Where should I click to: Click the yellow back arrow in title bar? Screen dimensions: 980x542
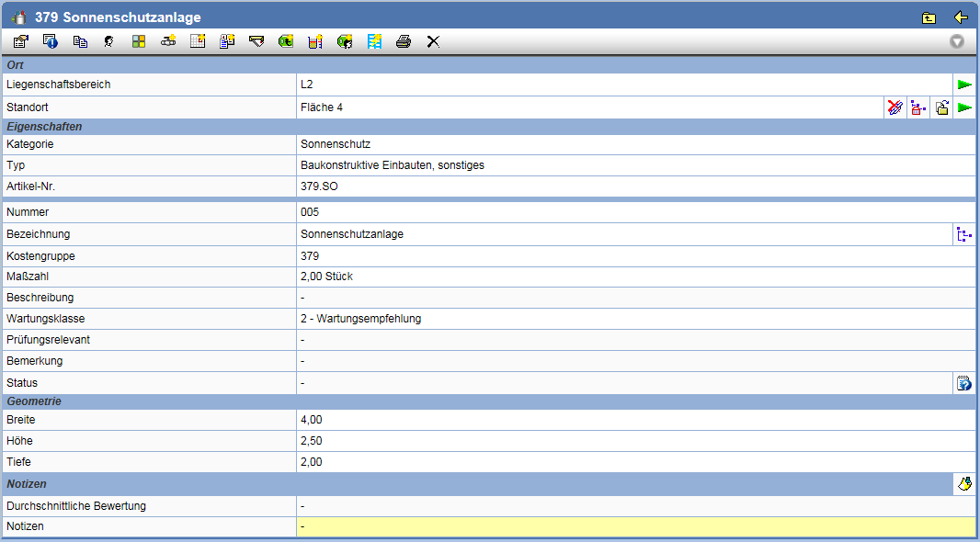point(961,17)
